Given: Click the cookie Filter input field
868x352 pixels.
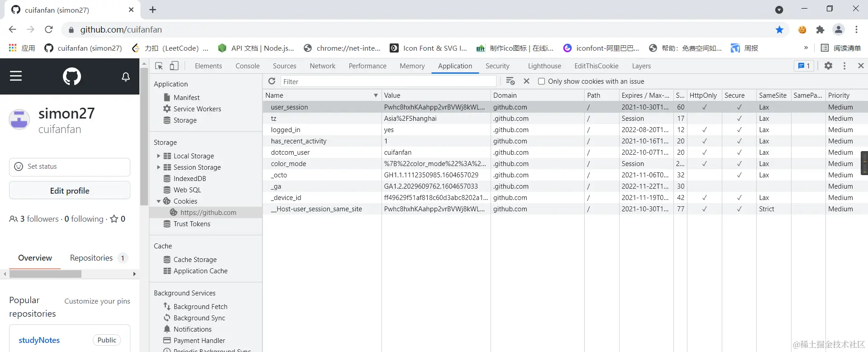Looking at the screenshot, I should pos(388,81).
